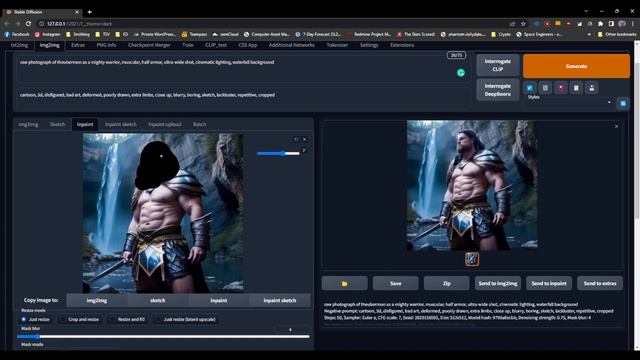Copy image to sketch

tap(158, 300)
